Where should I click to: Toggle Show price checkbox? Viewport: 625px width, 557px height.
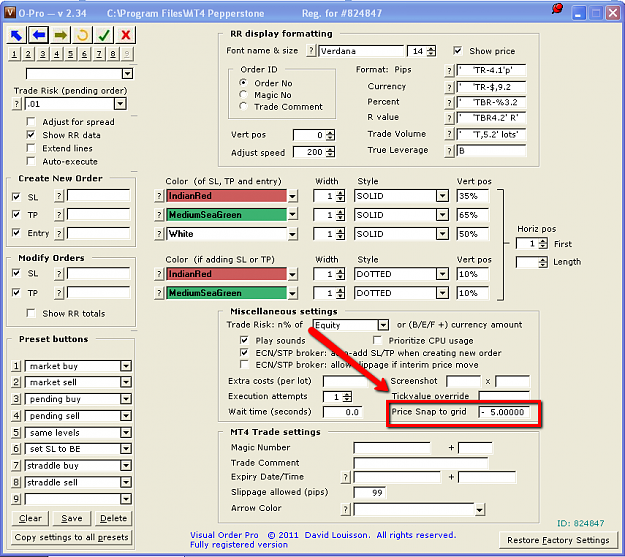pos(458,51)
